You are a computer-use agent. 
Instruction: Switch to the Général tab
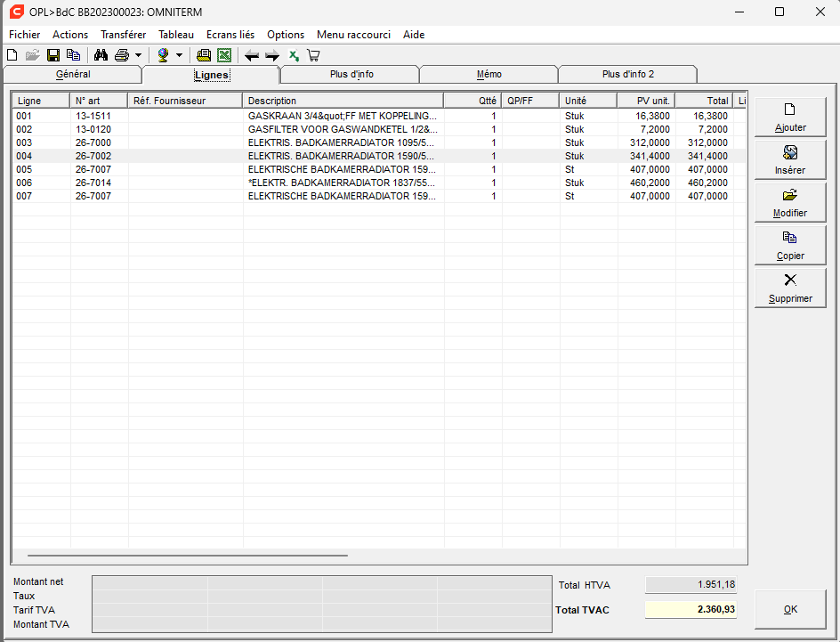(73, 74)
